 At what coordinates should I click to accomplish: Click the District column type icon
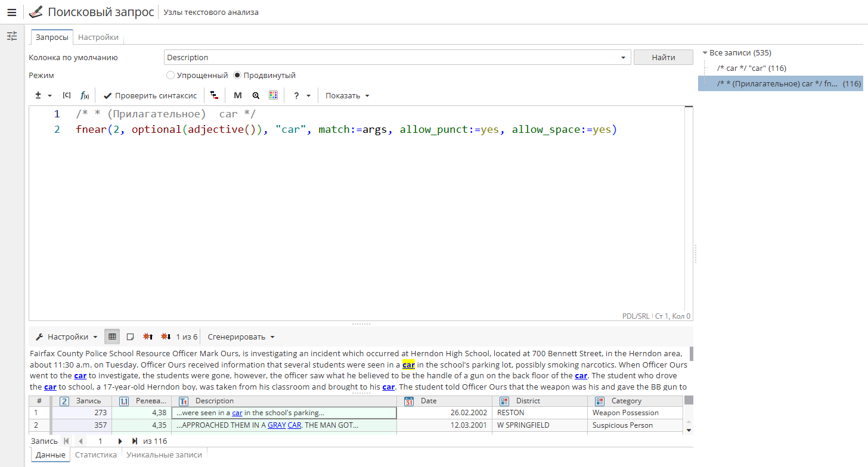pos(504,401)
